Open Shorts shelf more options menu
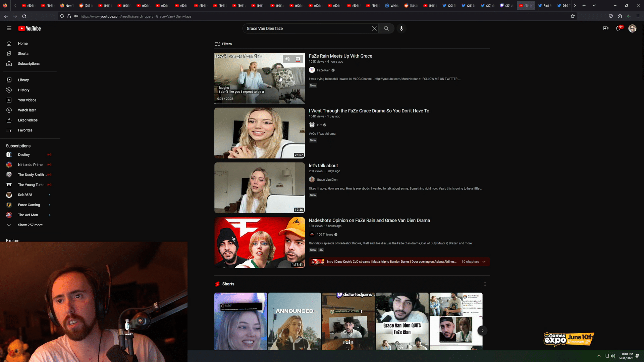Screen dimensions: 644x362 [x=485, y=284]
